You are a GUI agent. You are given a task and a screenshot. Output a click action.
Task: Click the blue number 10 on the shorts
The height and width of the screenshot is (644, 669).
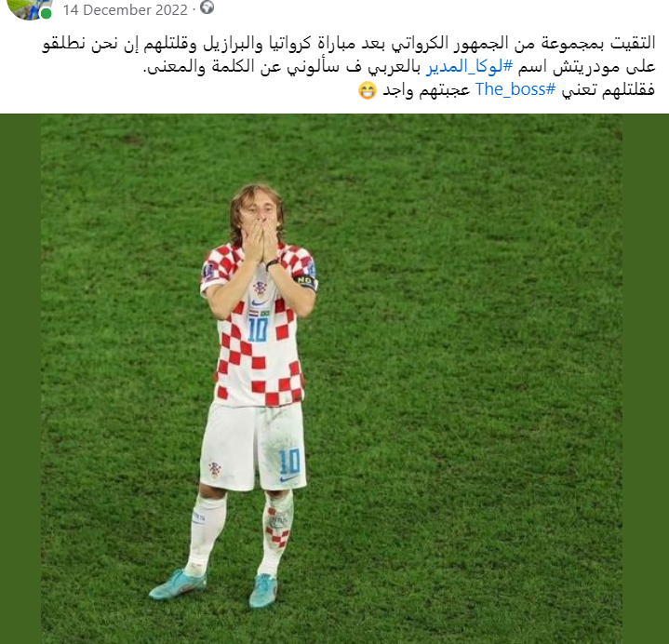289,462
